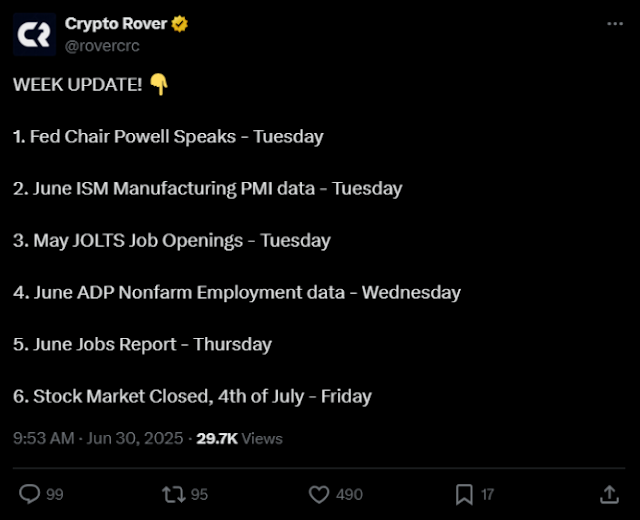Click the Crypto Rover display name
Image resolution: width=640 pixels, height=520 pixels.
click(x=115, y=24)
